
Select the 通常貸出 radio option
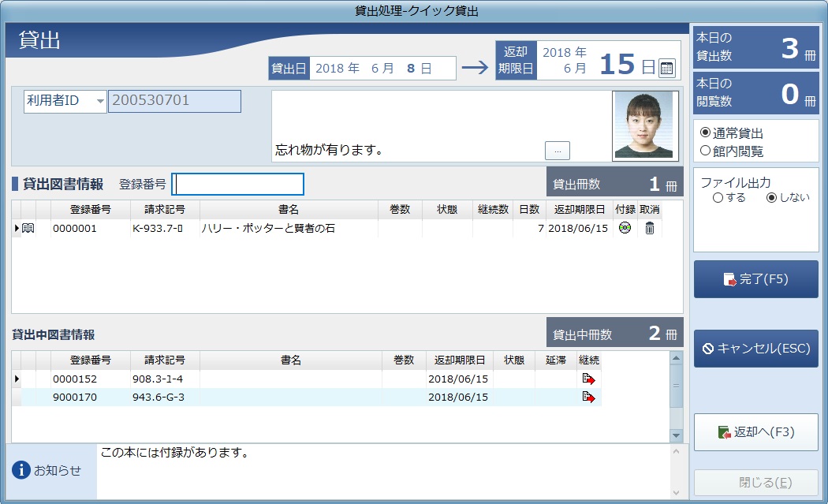[x=706, y=133]
